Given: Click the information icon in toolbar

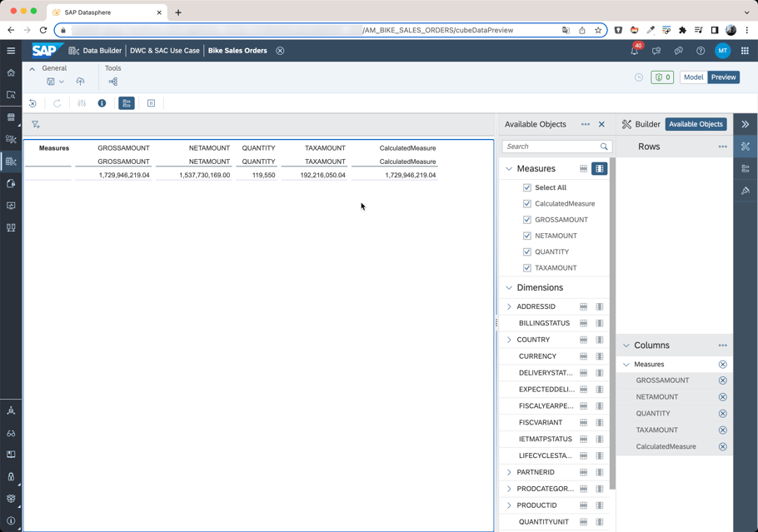Looking at the screenshot, I should tap(102, 103).
